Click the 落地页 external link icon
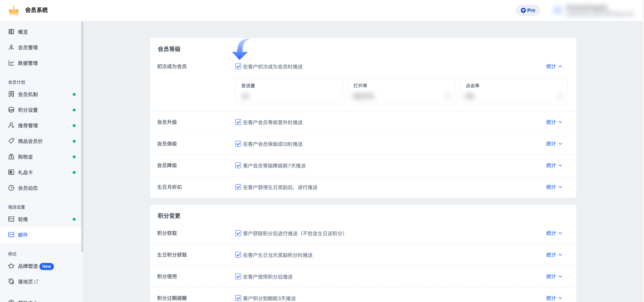 tap(36, 282)
